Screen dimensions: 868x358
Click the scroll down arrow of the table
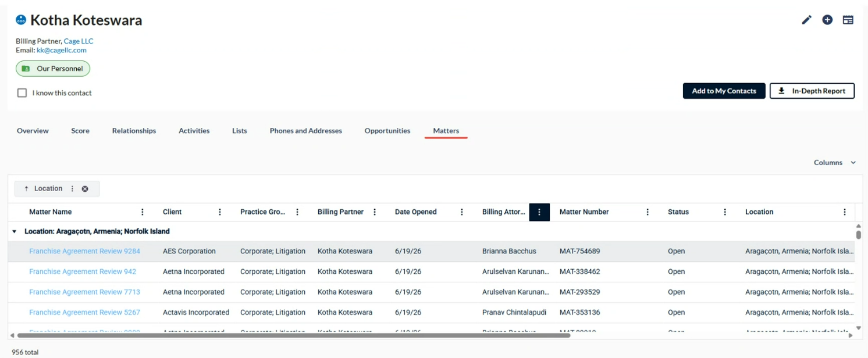pyautogui.click(x=858, y=328)
